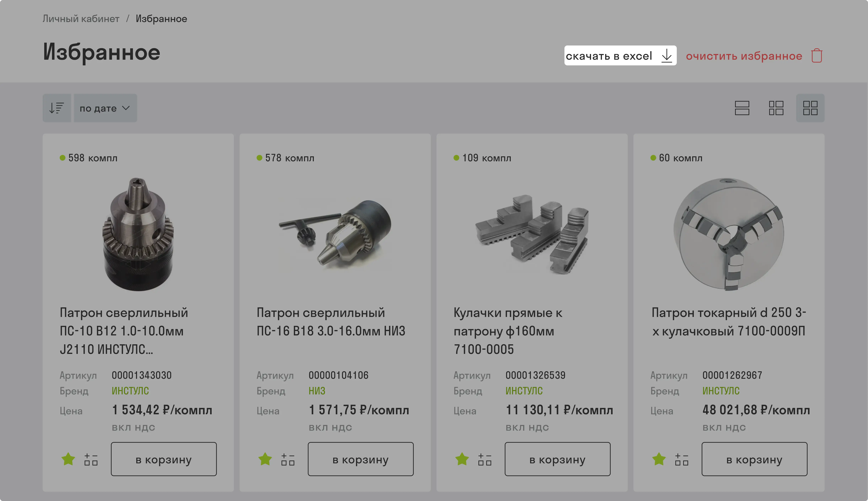Select the medium grid view icon

(776, 108)
